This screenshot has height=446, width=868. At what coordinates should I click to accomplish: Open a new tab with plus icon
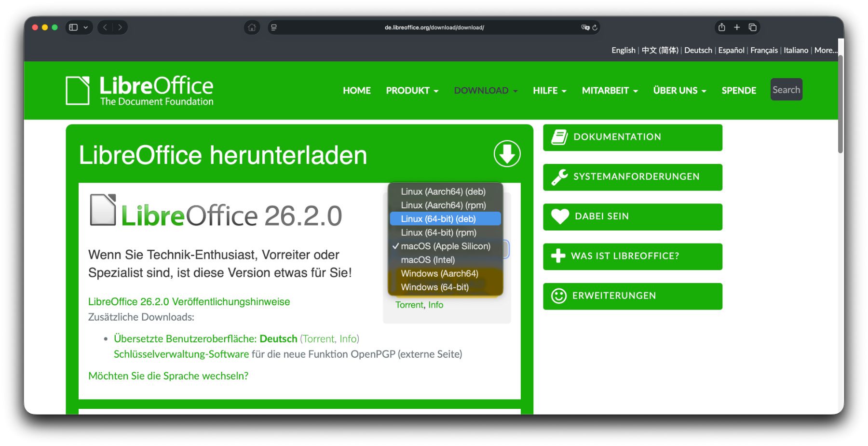click(x=737, y=27)
